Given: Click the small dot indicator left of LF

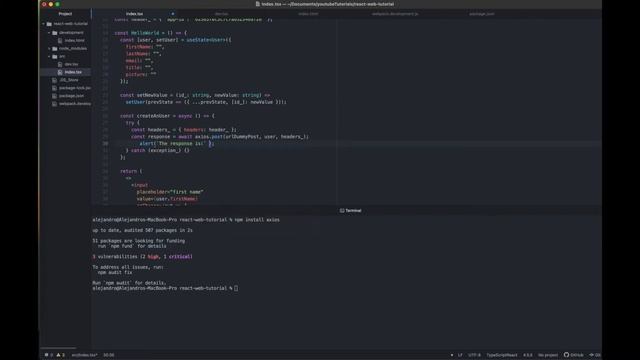Looking at the screenshot, I should 451,355.
